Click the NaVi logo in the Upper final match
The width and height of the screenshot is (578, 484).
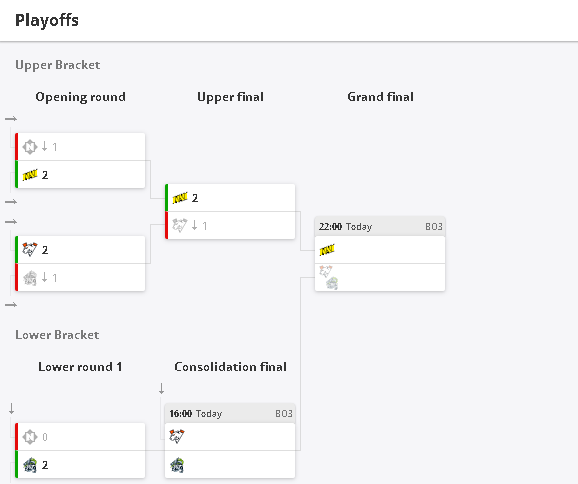pos(180,198)
